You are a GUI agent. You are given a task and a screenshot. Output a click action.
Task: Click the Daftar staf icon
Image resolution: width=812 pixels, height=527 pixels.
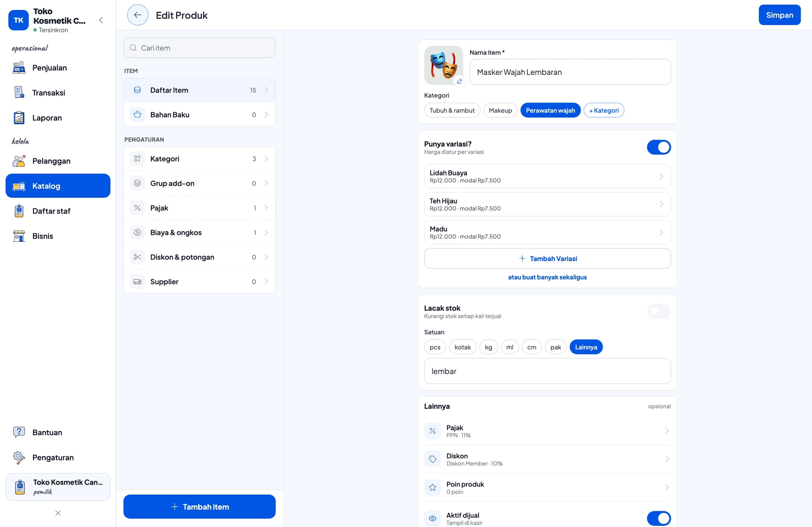pos(19,211)
